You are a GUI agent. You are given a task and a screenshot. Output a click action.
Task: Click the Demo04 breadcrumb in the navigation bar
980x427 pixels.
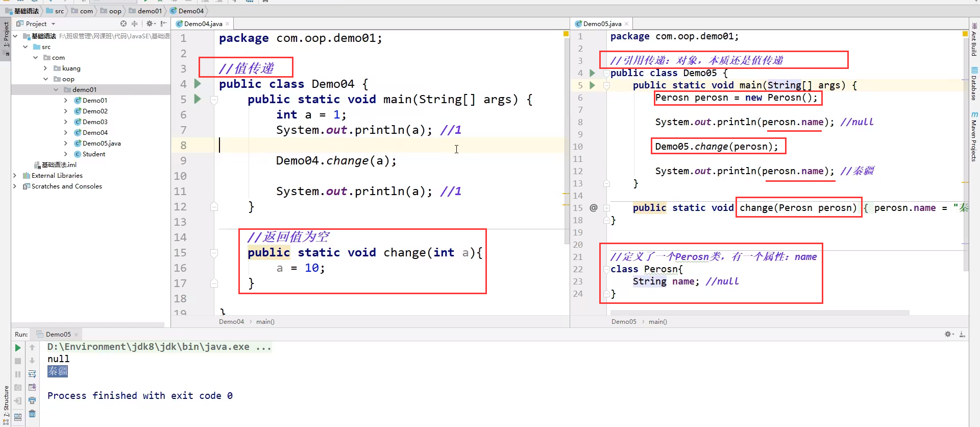187,11
